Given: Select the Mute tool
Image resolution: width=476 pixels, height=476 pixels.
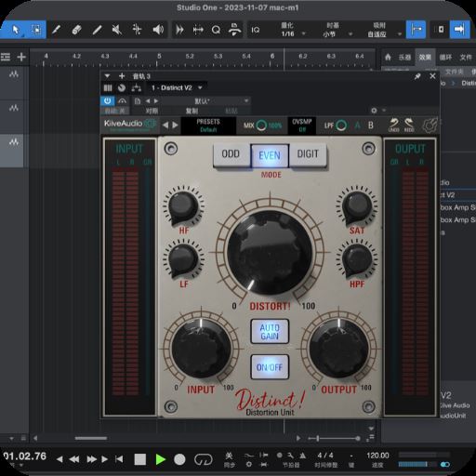Looking at the screenshot, I should [117, 30].
